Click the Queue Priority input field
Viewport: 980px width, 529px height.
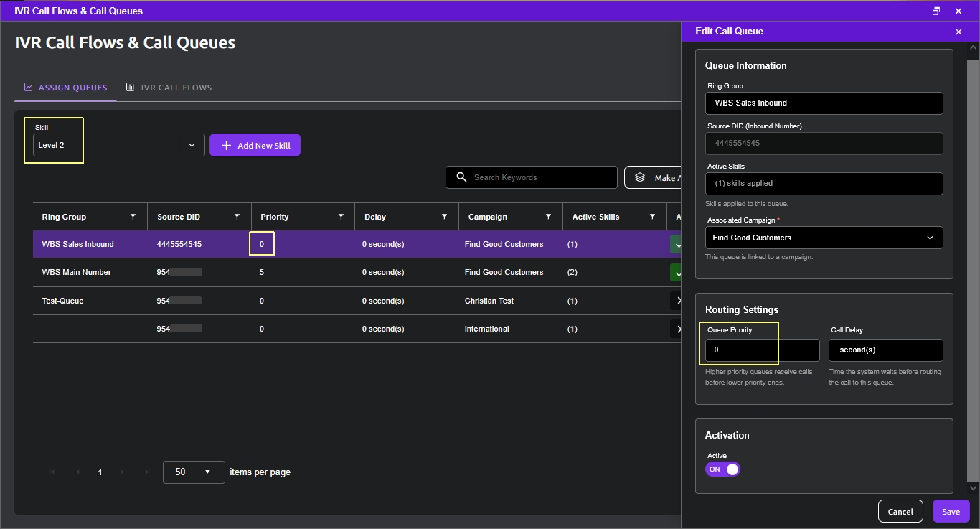tap(762, 350)
